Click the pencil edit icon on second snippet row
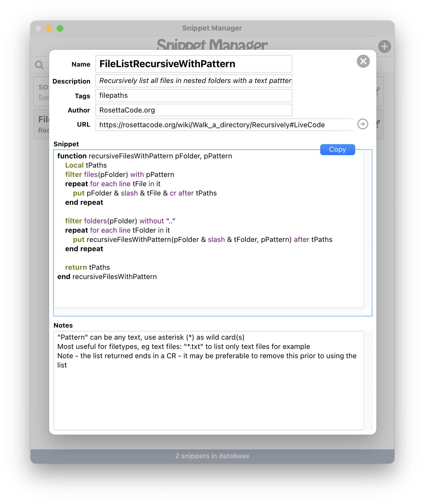The height and width of the screenshot is (504, 425). pos(378,124)
